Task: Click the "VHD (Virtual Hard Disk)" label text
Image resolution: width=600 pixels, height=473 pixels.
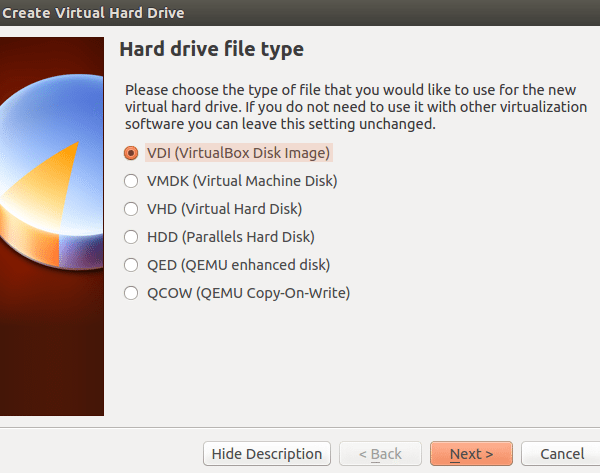Action: pyautogui.click(x=224, y=209)
